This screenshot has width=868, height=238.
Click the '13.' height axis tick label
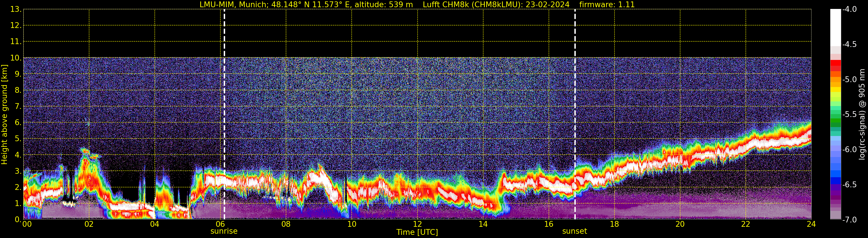click(x=16, y=10)
